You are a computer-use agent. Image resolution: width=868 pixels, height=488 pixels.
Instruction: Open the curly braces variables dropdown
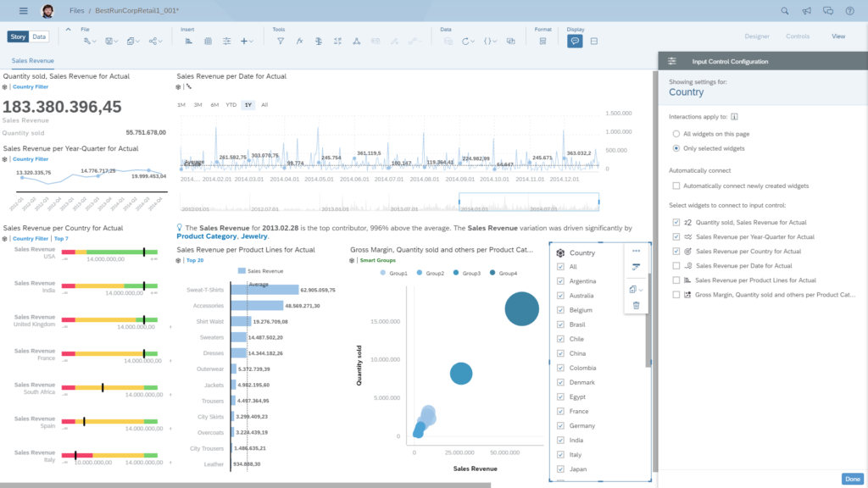pos(491,41)
